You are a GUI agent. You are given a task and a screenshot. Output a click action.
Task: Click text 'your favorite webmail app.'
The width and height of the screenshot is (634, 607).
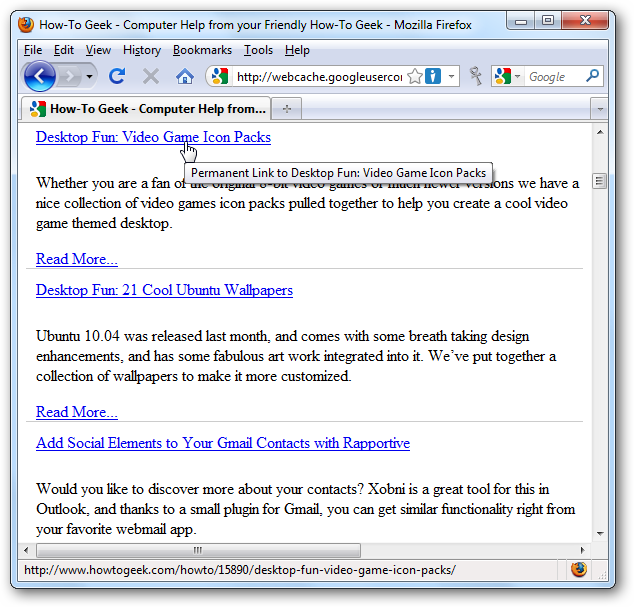point(116,529)
